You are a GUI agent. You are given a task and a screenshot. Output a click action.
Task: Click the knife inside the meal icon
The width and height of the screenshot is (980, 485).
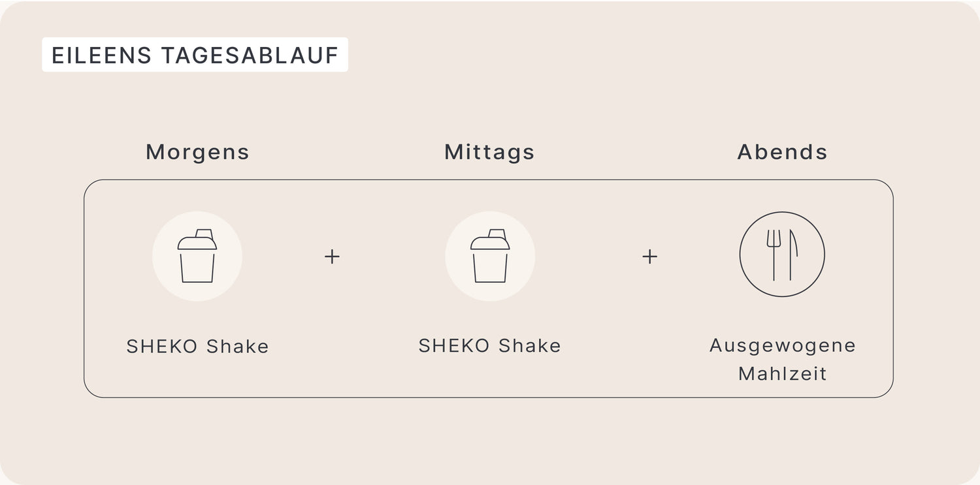tap(793, 255)
